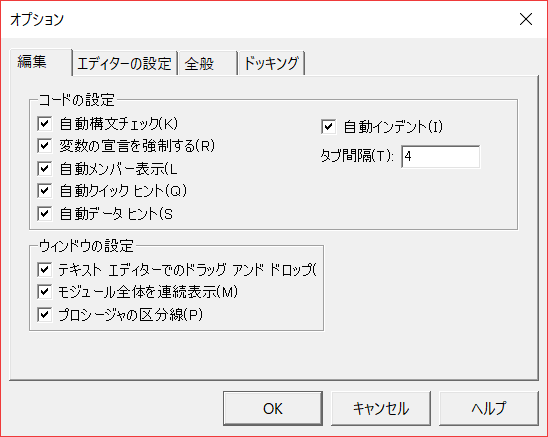The height and width of the screenshot is (437, 548).
Task: Select the ドッキング tab
Action: tap(272, 64)
